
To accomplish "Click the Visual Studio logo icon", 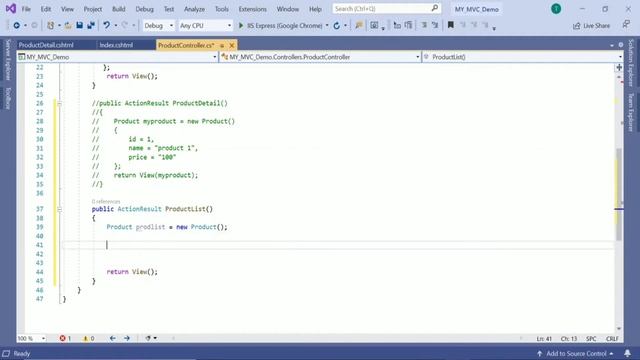I will (11, 9).
